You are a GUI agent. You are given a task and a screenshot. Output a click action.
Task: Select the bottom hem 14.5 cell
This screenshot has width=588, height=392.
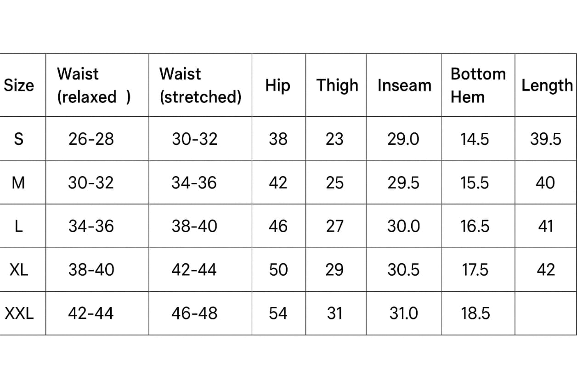(475, 139)
